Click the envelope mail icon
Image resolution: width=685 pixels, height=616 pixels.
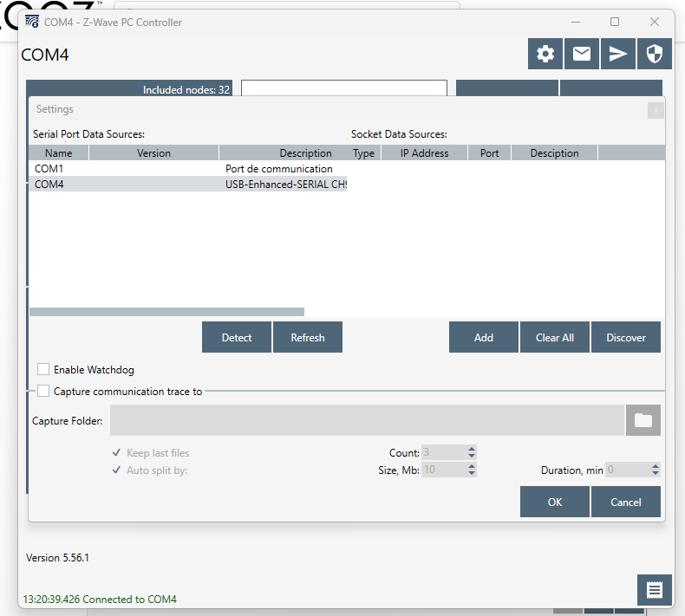click(582, 54)
